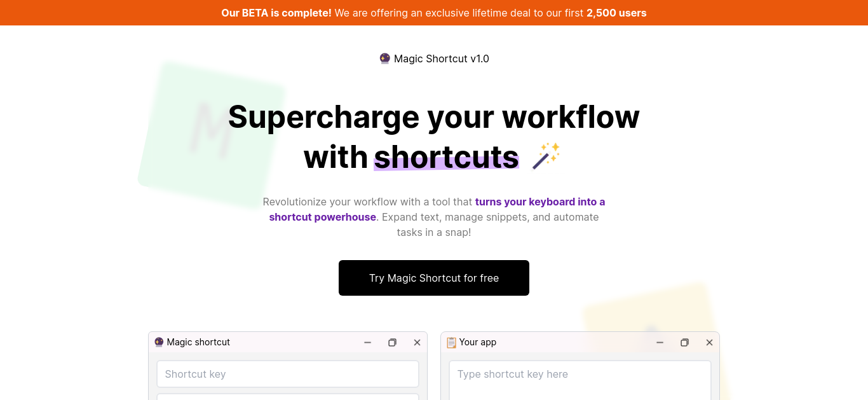Click Try Magic Shortcut for free button

point(434,278)
